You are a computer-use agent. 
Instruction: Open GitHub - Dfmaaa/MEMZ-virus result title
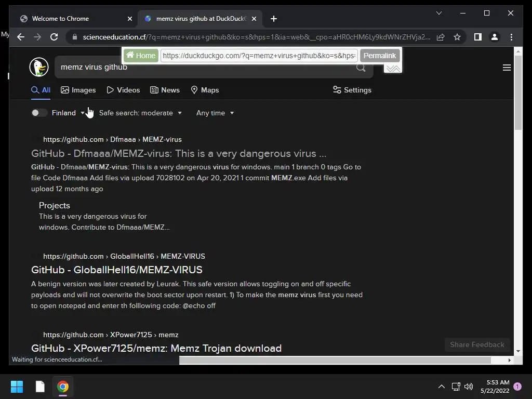point(179,153)
